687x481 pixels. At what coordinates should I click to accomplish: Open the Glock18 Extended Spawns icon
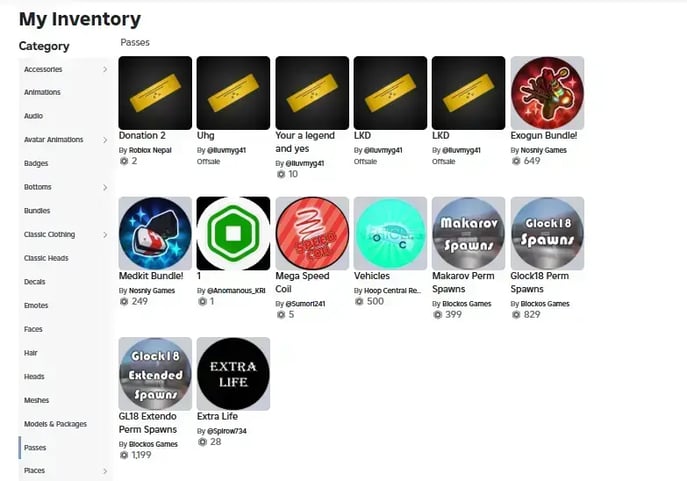155,374
